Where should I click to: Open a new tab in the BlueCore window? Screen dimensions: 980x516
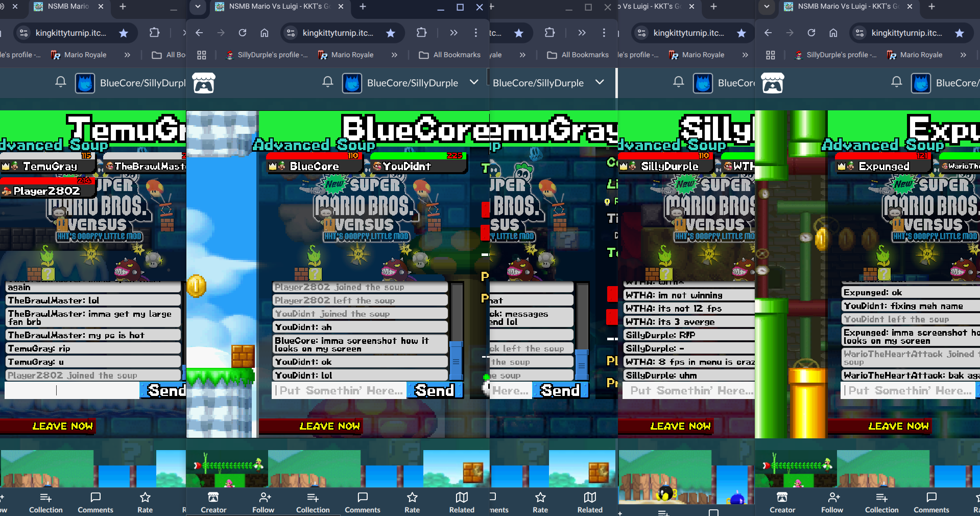coord(363,7)
